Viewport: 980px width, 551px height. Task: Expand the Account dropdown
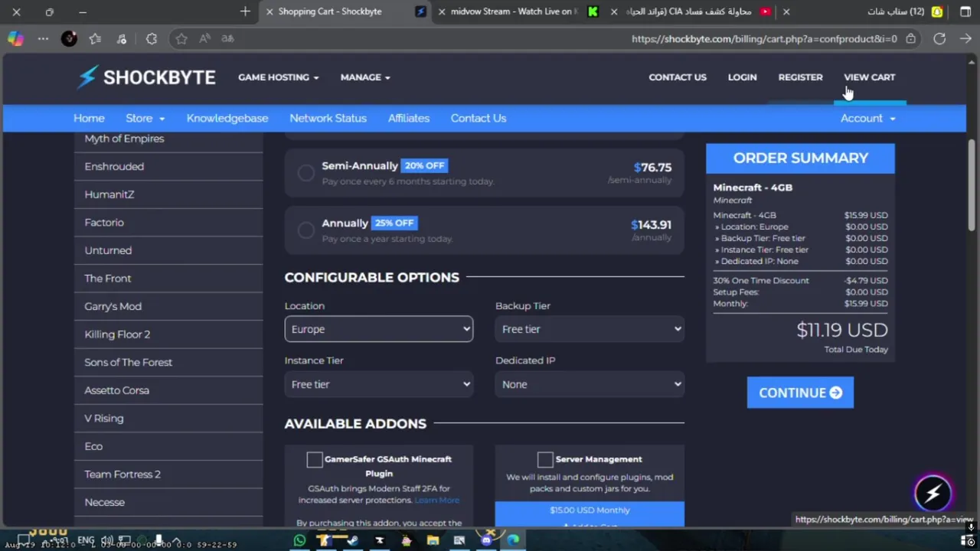point(867,119)
